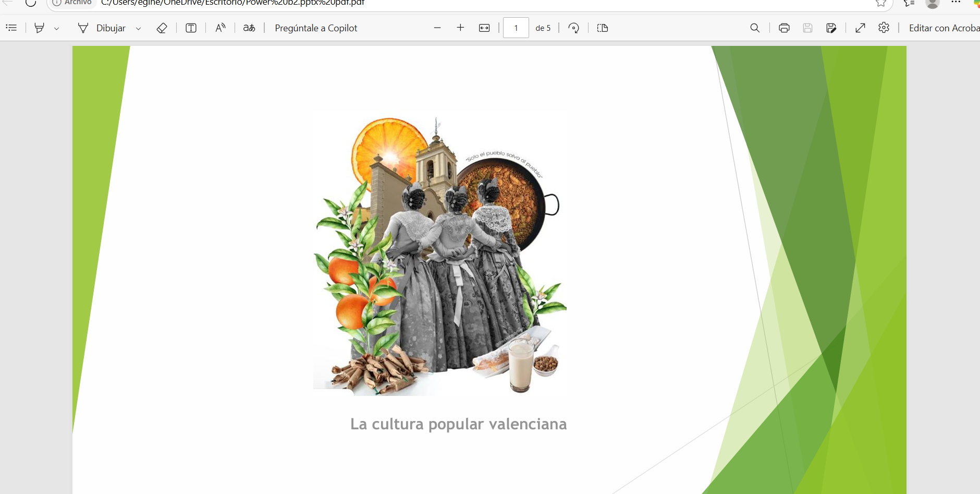Toggle fit to width view
Screen dimensions: 980x494
(484, 28)
